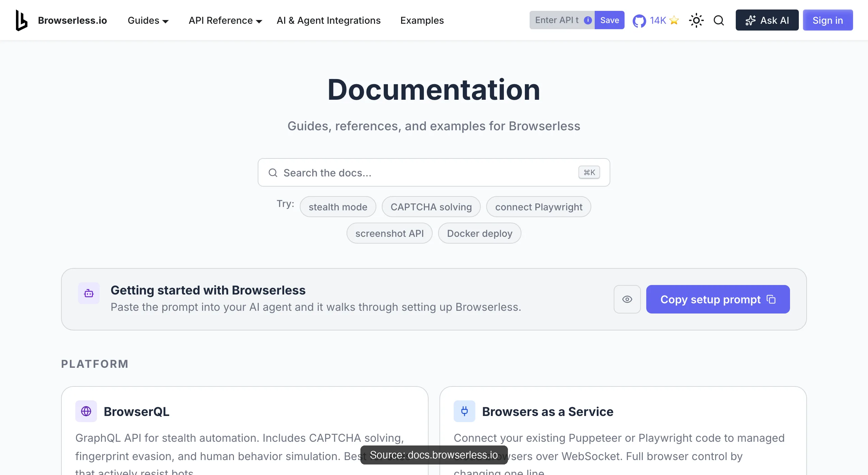
Task: Click the 14K stars count
Action: [x=658, y=20]
